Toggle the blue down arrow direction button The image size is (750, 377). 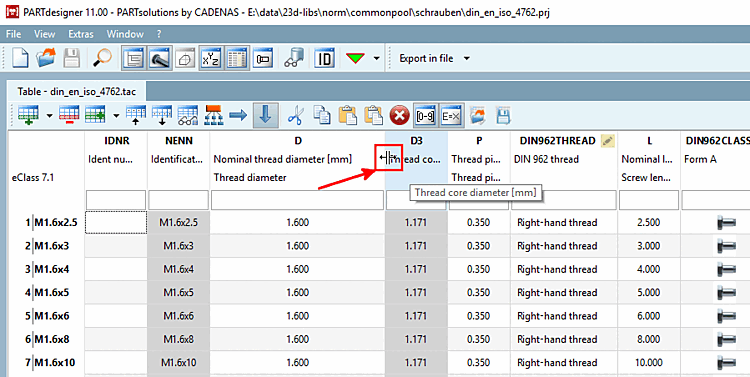coord(265,116)
